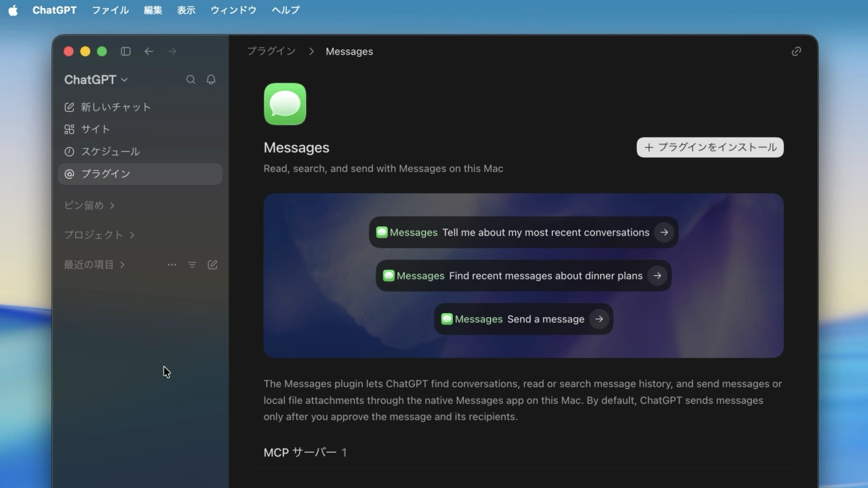The image size is (868, 488).
Task: Go to プラグイン breadcrumb
Action: [271, 52]
